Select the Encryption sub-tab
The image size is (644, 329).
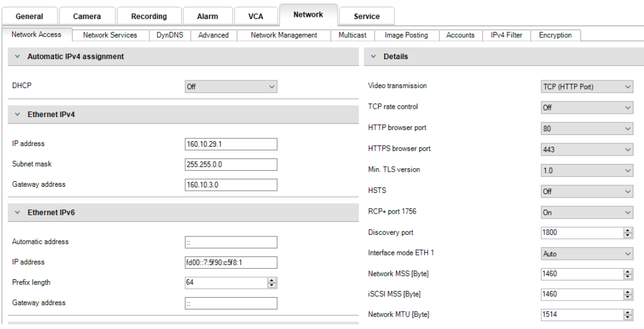(x=555, y=35)
